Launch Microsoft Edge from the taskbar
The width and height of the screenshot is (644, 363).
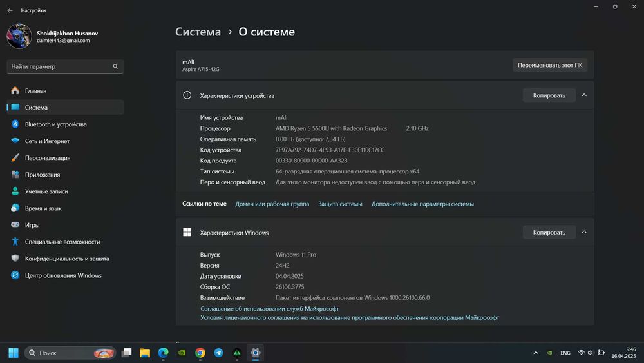click(x=163, y=353)
